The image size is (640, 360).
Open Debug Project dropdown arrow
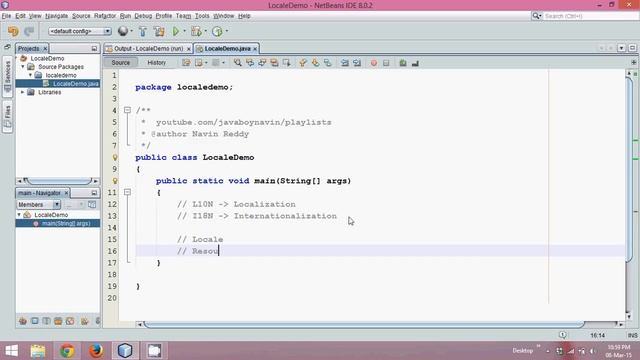(205, 31)
